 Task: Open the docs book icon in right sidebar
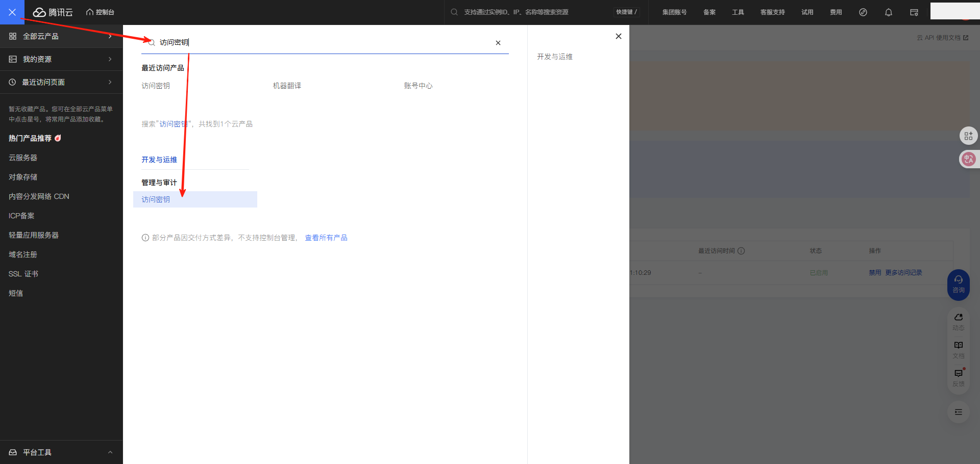click(958, 349)
